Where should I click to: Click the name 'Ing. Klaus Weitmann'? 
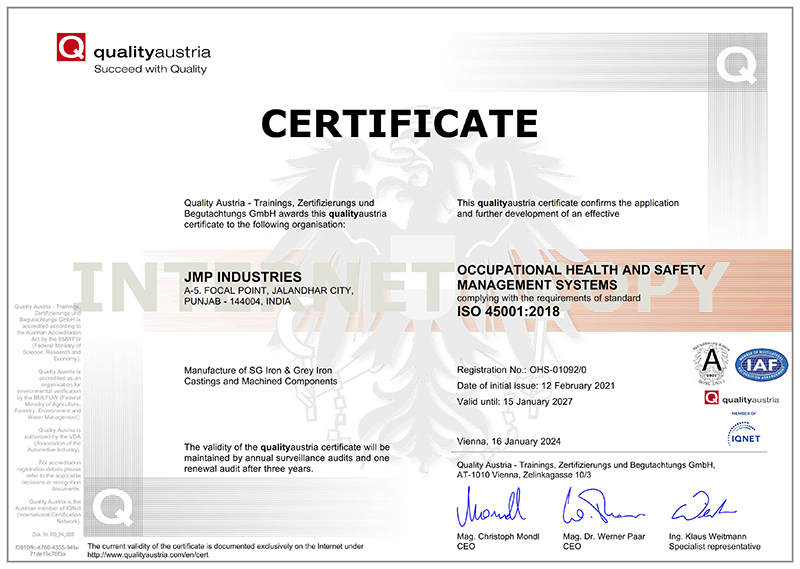click(708, 536)
